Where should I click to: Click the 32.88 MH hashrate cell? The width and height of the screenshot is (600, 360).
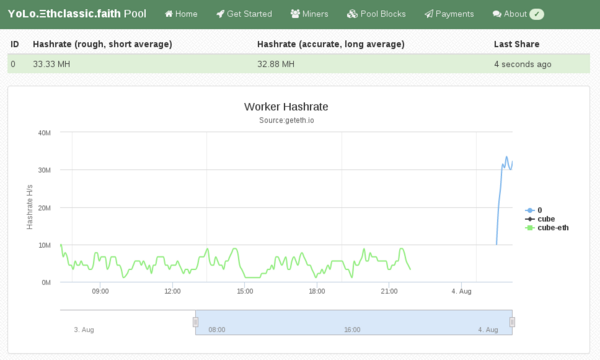(276, 64)
